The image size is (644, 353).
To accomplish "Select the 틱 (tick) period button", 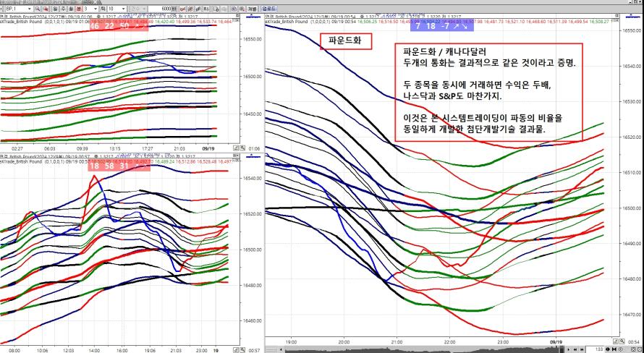I will (x=103, y=9).
